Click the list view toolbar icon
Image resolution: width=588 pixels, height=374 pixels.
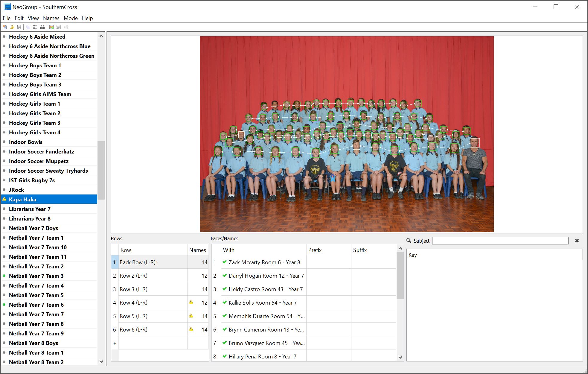point(35,27)
